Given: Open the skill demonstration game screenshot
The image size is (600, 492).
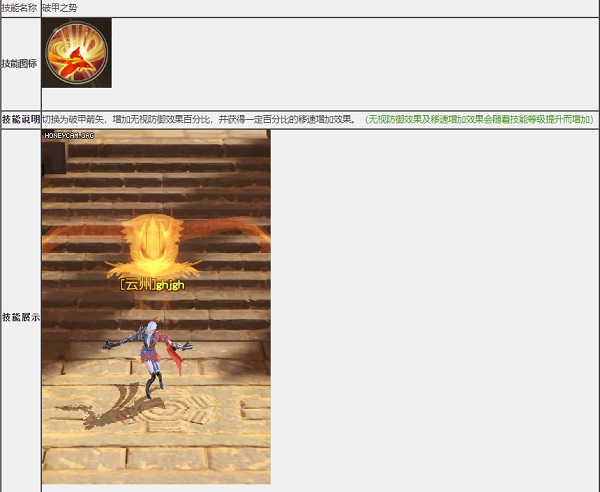Looking at the screenshot, I should click(156, 307).
